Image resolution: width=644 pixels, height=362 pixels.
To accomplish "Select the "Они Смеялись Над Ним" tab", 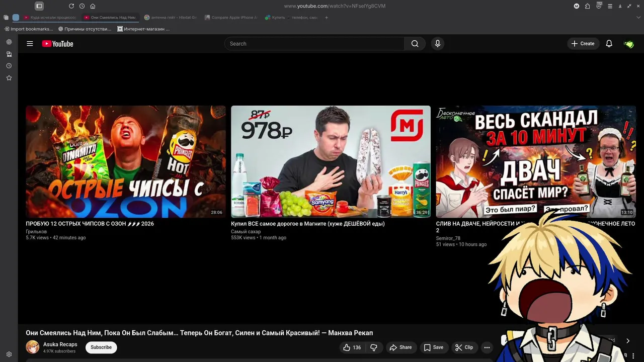I will (x=110, y=18).
